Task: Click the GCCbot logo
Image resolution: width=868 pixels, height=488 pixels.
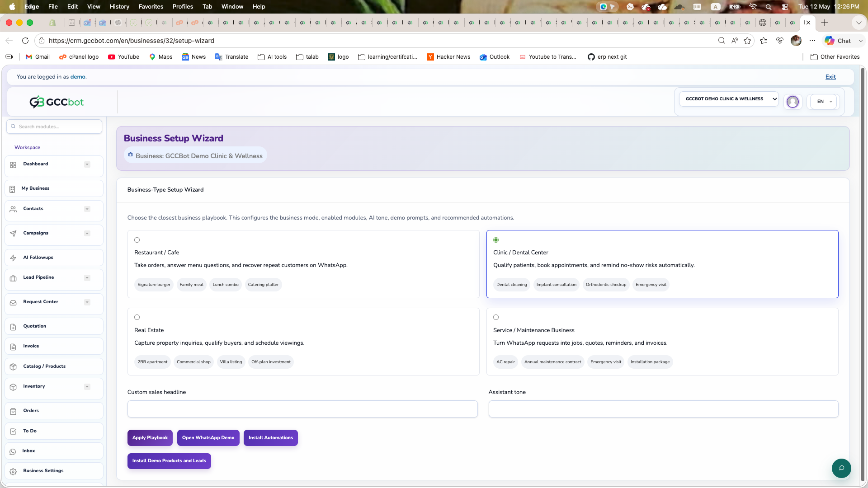Action: click(x=57, y=102)
